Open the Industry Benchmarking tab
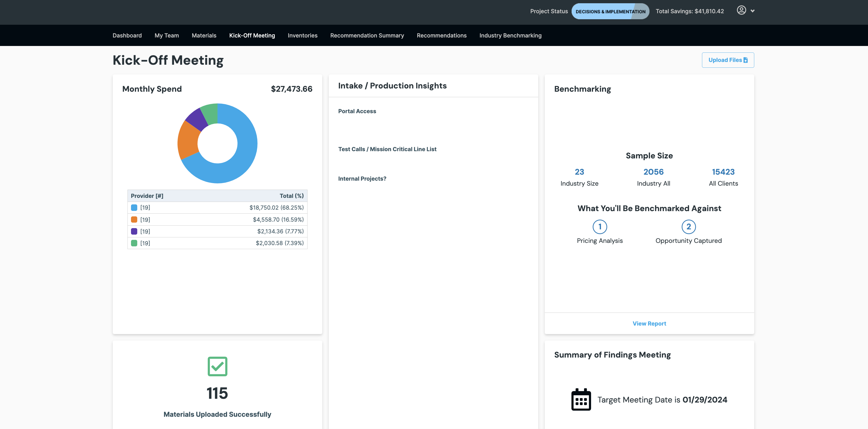This screenshot has width=868, height=429. tap(510, 35)
